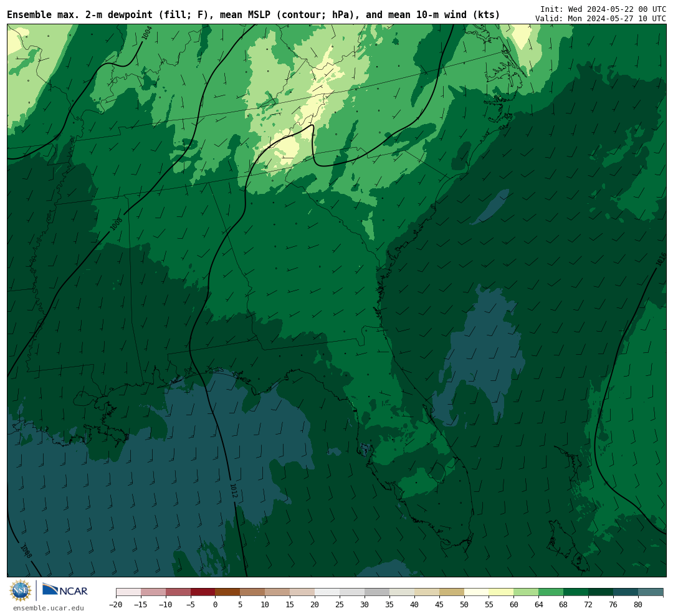Pick the khaki swatch between 45 and 50

(x=452, y=592)
